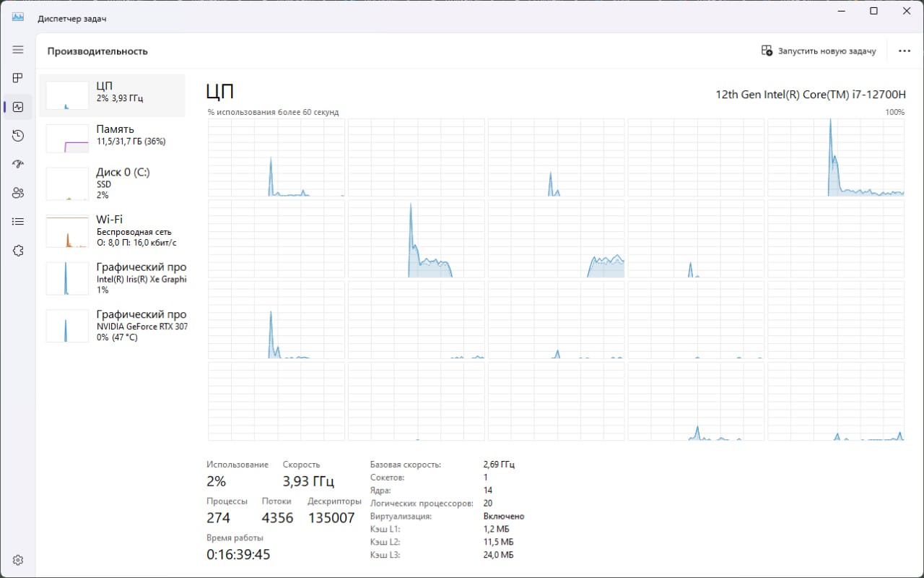924x578 pixels.
Task: Select the Диск 0 (C:) entry
Action: [x=112, y=184]
